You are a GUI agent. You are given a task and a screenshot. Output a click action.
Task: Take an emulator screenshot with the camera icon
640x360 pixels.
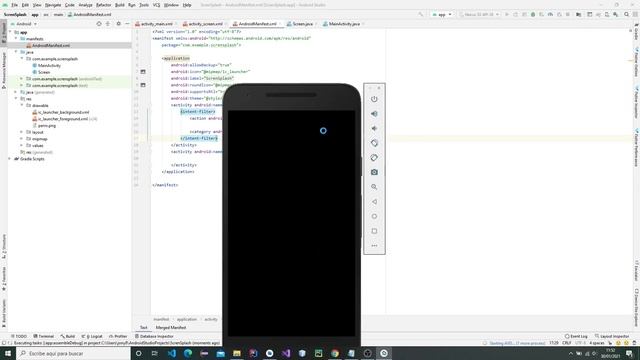pyautogui.click(x=374, y=172)
